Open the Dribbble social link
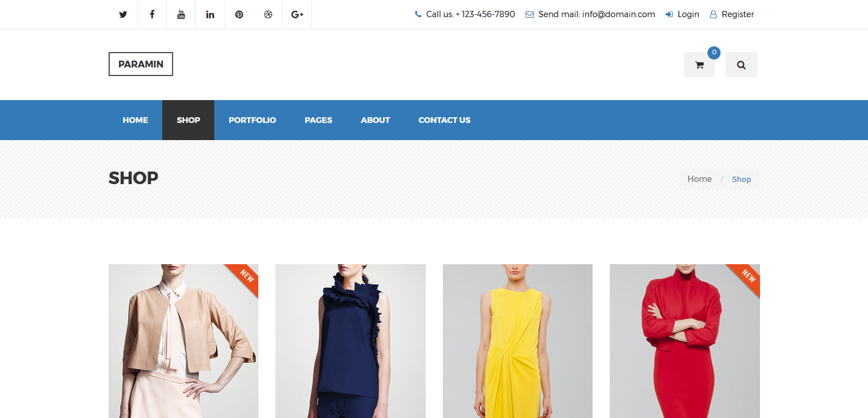The height and width of the screenshot is (418, 868). [x=268, y=14]
